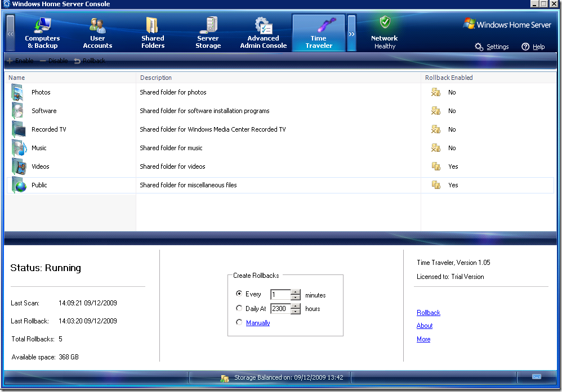Image resolution: width=562 pixels, height=392 pixels.
Task: Increase the Daily At hours with up arrow
Action: pos(296,306)
